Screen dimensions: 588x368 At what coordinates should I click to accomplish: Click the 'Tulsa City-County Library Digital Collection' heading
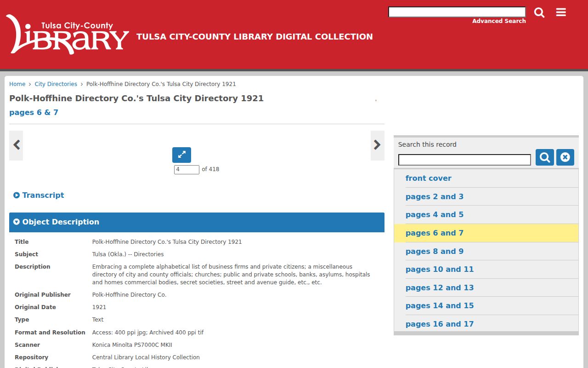(x=254, y=37)
